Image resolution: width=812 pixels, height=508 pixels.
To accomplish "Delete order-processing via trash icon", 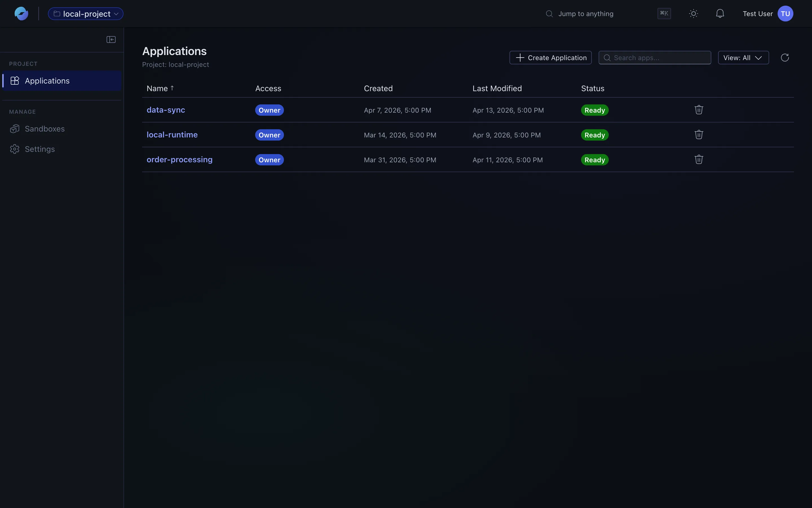I will (x=699, y=159).
